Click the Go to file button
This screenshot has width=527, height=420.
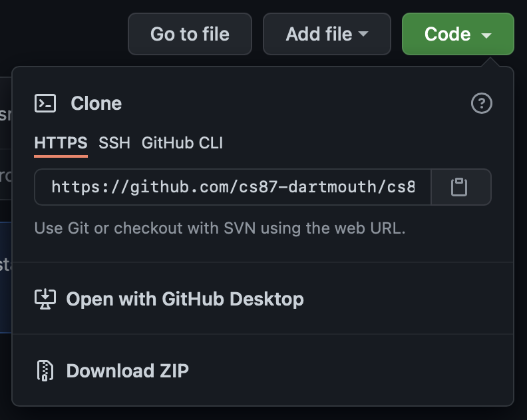pyautogui.click(x=190, y=34)
